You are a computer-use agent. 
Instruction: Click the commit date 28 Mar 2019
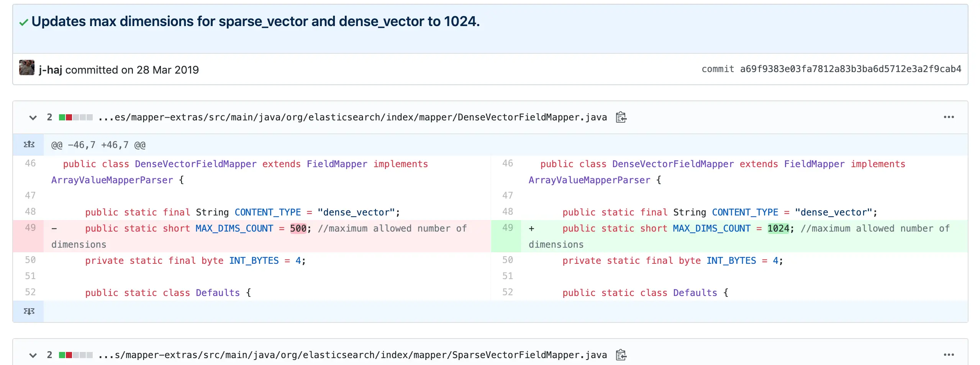168,70
